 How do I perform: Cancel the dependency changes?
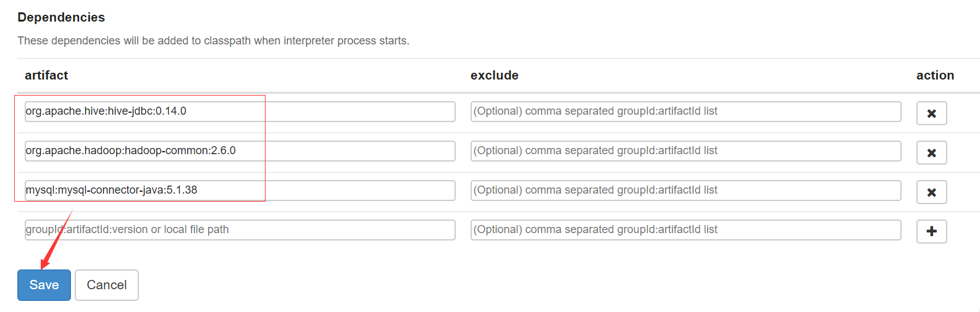pyautogui.click(x=106, y=285)
